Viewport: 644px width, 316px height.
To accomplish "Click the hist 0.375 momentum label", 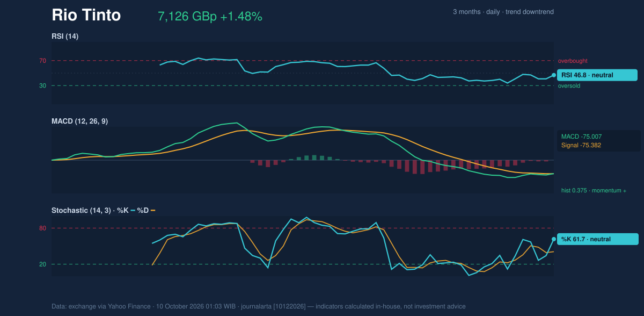I will coord(594,190).
